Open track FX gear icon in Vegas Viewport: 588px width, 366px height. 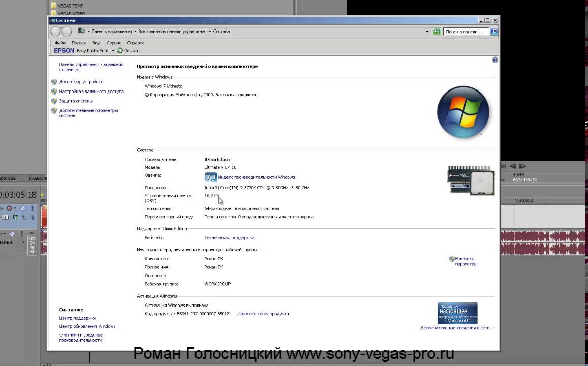(x=9, y=208)
